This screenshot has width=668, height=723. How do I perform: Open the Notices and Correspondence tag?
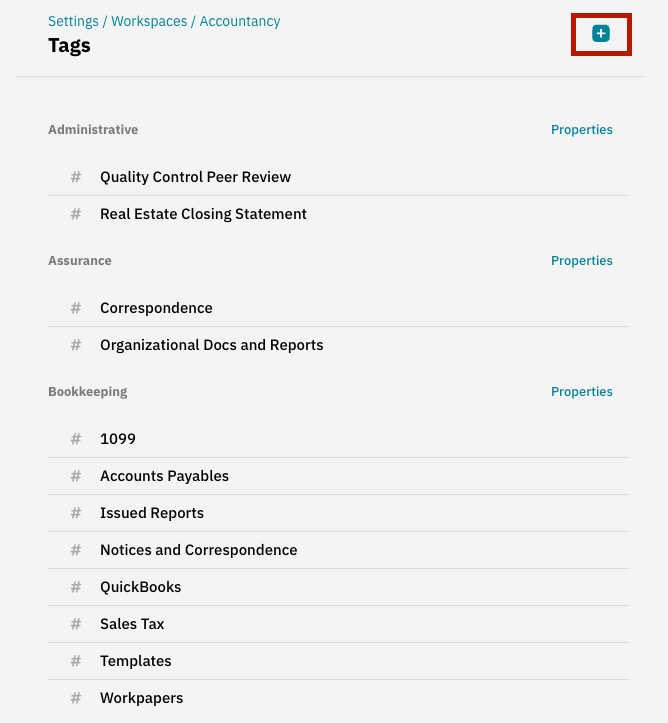(x=198, y=550)
